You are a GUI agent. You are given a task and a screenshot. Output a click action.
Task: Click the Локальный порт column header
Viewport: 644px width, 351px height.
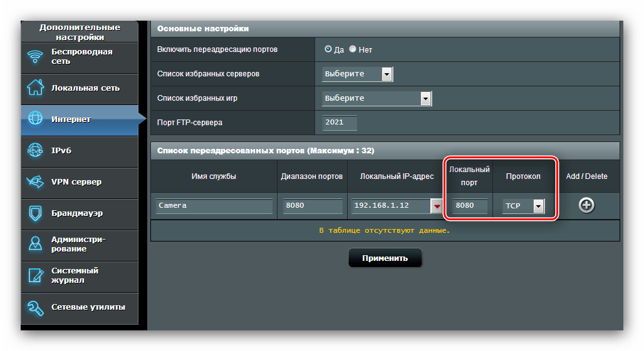point(469,176)
